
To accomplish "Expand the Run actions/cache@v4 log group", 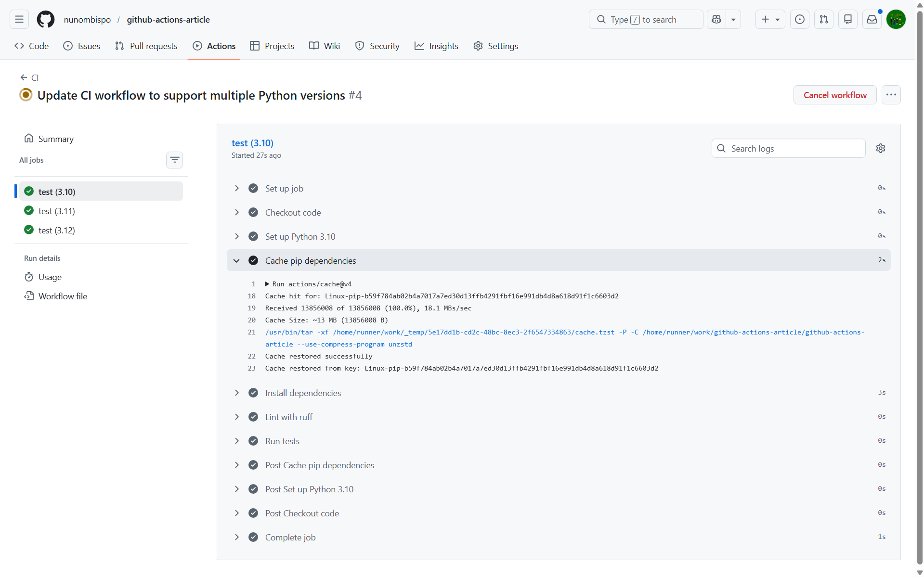I will [267, 284].
